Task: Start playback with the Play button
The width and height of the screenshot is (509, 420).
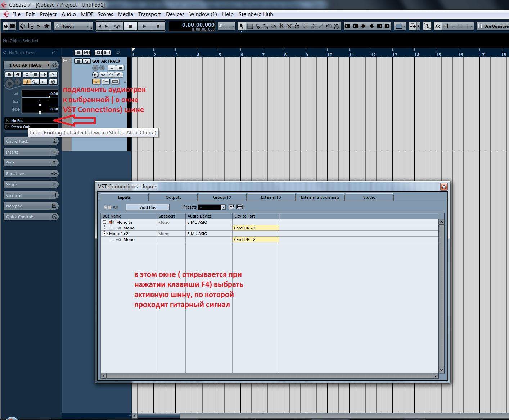Action: 144,26
